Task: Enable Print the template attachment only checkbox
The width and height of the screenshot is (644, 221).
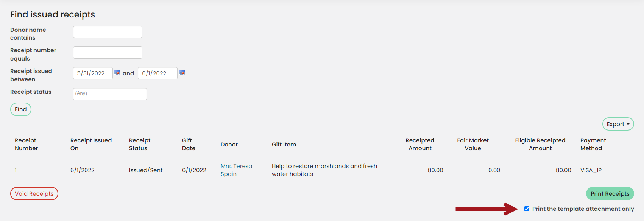Action: click(x=527, y=209)
